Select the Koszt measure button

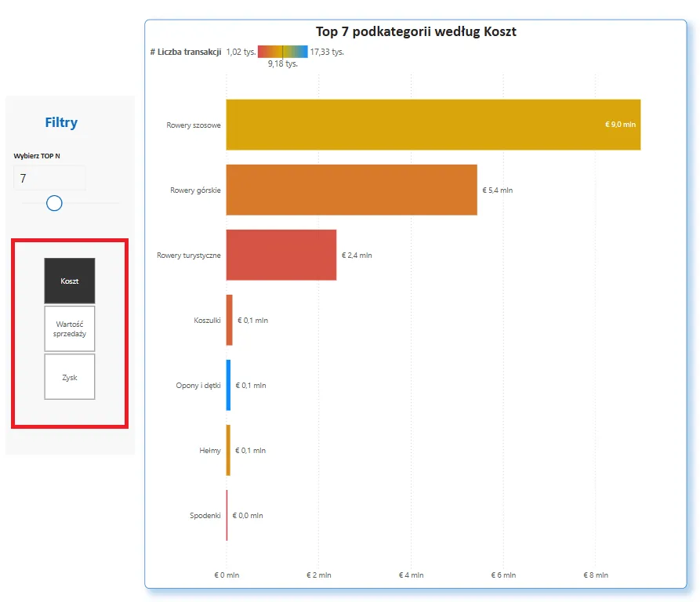[70, 281]
